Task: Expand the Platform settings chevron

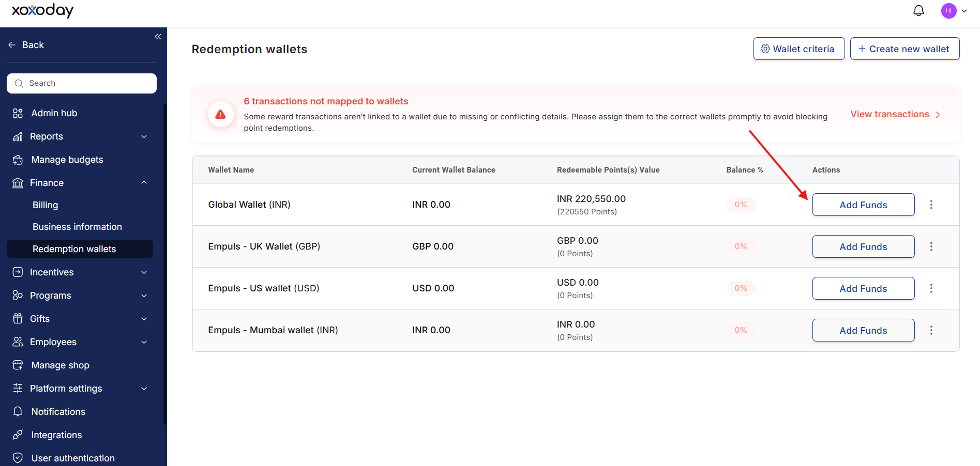Action: click(x=144, y=389)
